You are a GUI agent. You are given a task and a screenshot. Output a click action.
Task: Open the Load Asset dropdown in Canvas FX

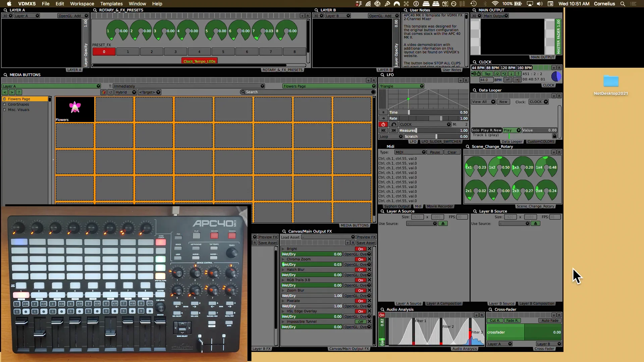(328, 237)
